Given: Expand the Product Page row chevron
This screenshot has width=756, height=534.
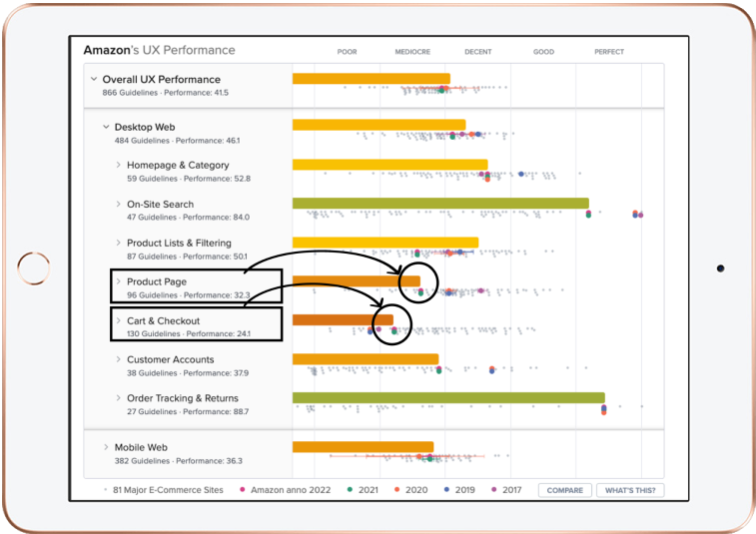Looking at the screenshot, I should [118, 281].
